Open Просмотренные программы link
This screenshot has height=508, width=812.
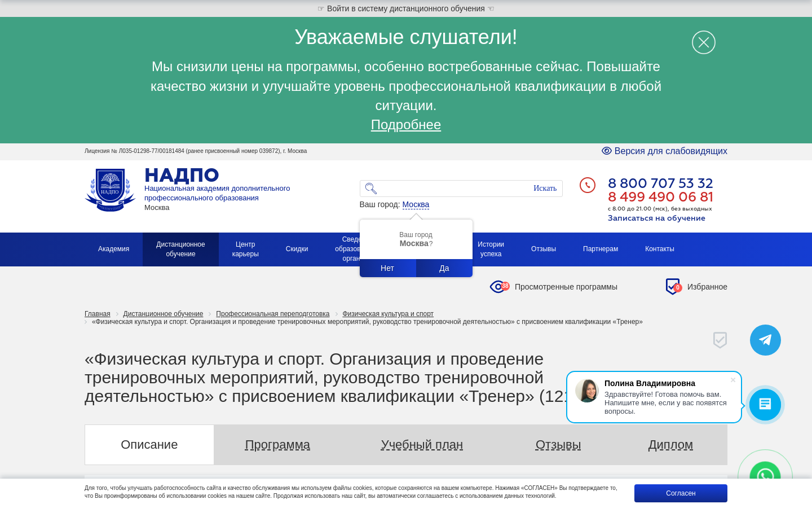pos(566,287)
